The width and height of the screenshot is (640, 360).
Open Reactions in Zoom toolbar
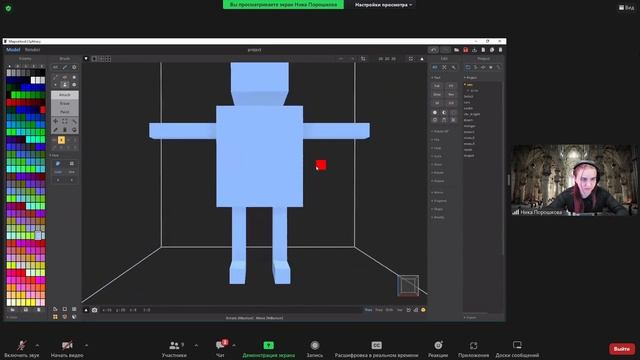pos(438,349)
